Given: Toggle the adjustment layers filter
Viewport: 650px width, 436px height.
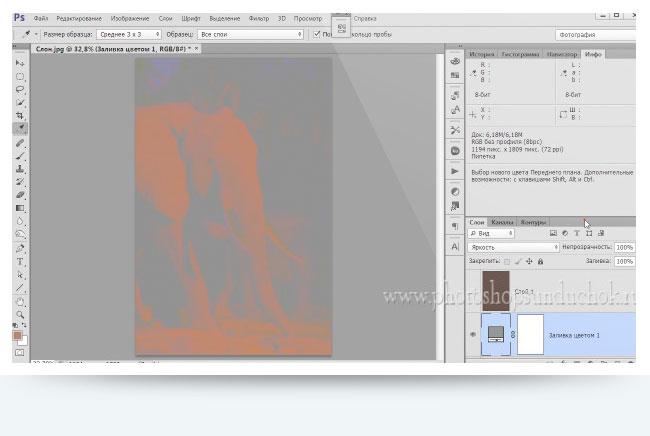Looking at the screenshot, I should (x=565, y=233).
